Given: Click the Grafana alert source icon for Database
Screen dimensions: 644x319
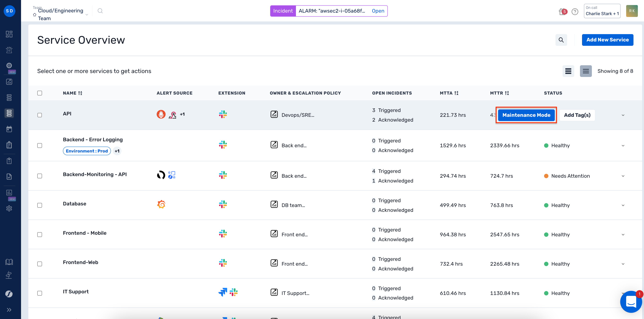Looking at the screenshot, I should pyautogui.click(x=161, y=204).
